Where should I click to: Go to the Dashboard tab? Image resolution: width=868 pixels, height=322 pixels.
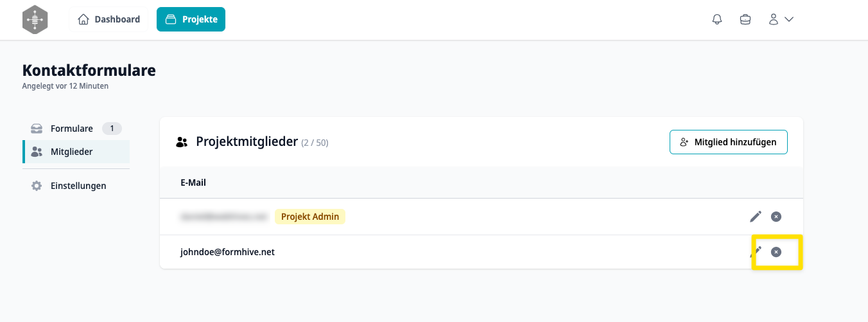point(109,19)
